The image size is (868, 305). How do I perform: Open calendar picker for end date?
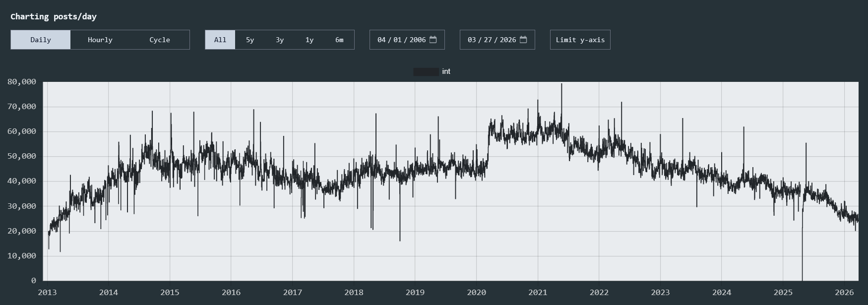(x=523, y=40)
